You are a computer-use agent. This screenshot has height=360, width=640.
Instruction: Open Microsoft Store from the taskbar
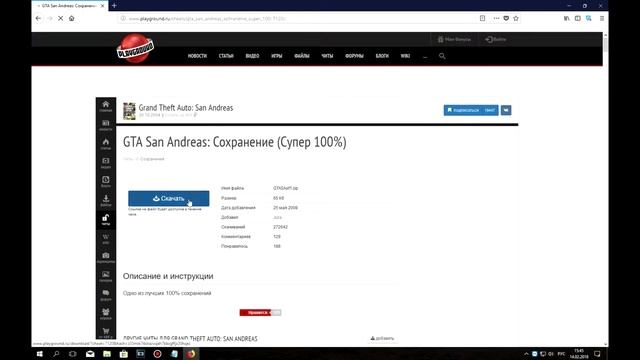[123, 354]
